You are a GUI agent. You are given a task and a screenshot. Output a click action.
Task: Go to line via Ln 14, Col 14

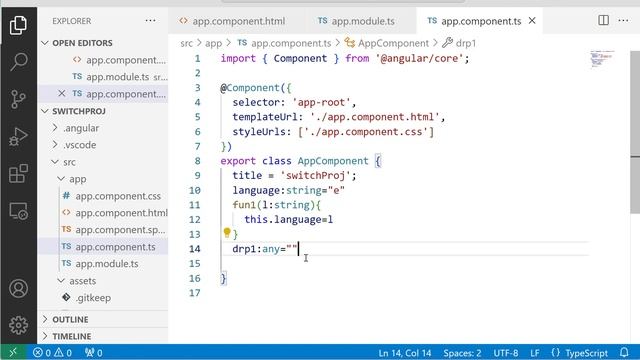(x=404, y=353)
